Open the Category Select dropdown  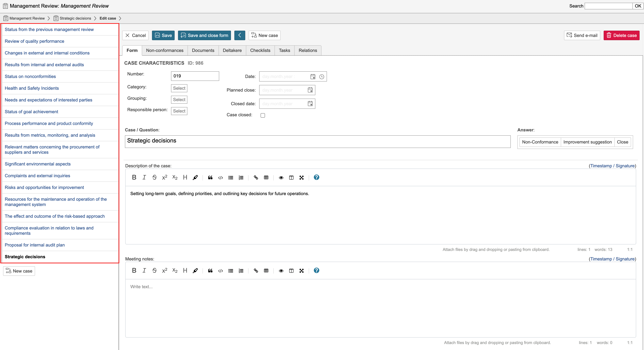[179, 88]
